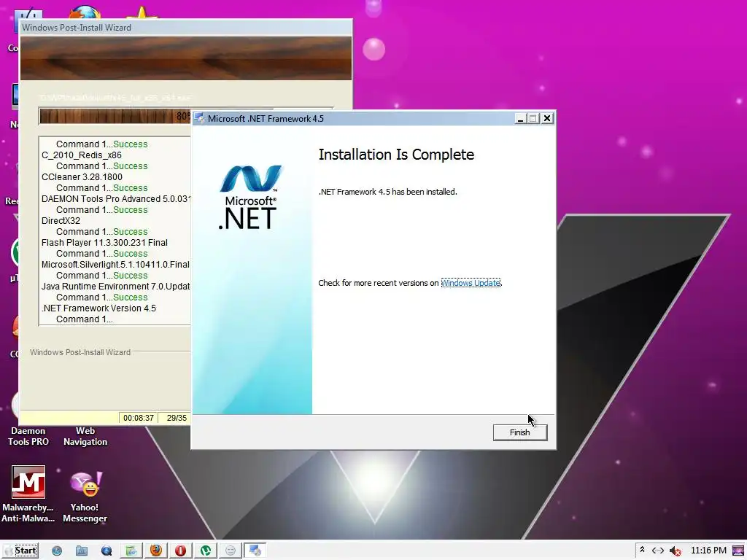The height and width of the screenshot is (560, 747).
Task: Close the .NET Framework 4.5 window
Action: 547,119
